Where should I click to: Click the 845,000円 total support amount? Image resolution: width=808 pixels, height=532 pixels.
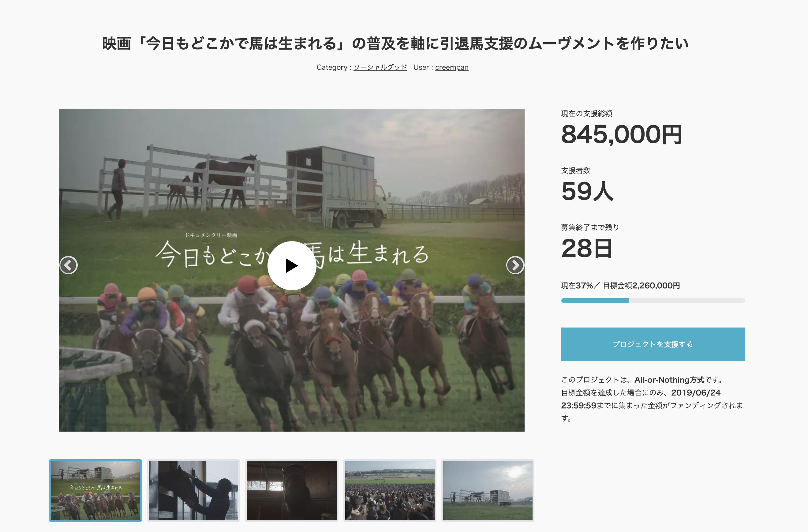[x=621, y=134]
